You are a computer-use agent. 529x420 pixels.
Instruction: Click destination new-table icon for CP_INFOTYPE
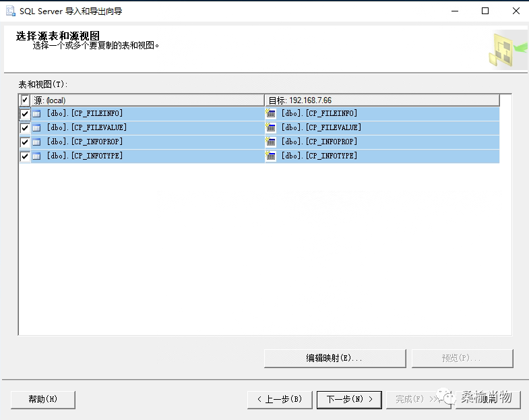[271, 156]
